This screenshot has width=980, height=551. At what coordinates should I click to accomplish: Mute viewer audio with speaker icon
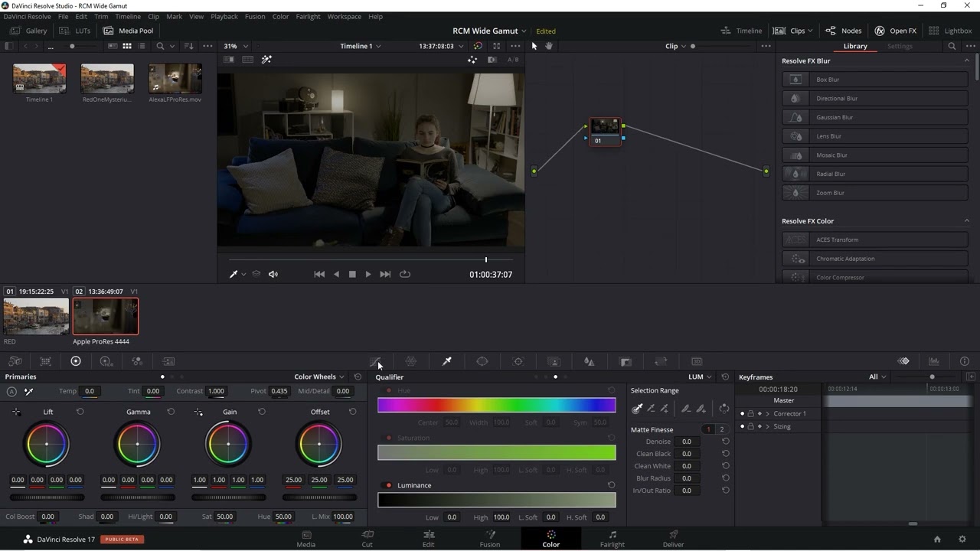[x=273, y=274]
